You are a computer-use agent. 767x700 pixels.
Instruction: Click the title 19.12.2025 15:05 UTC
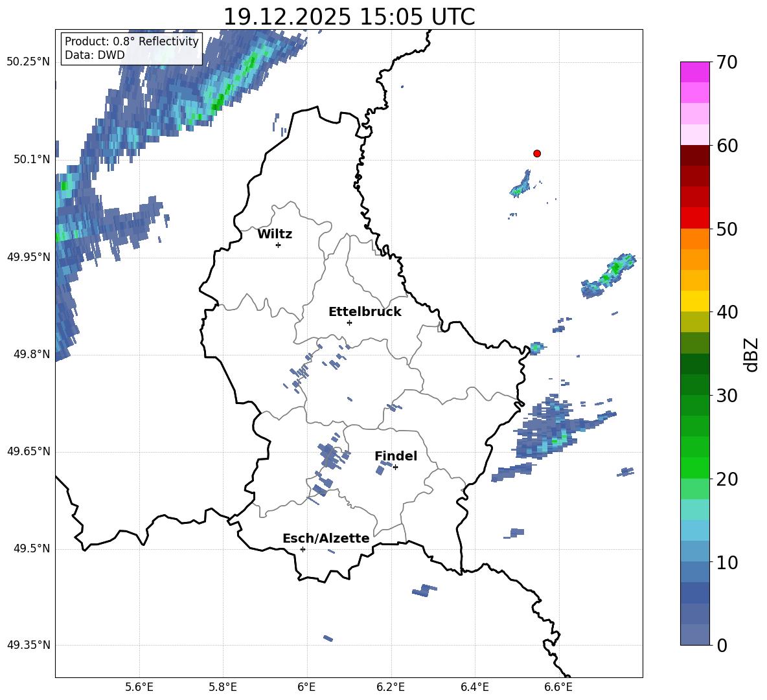(x=349, y=17)
